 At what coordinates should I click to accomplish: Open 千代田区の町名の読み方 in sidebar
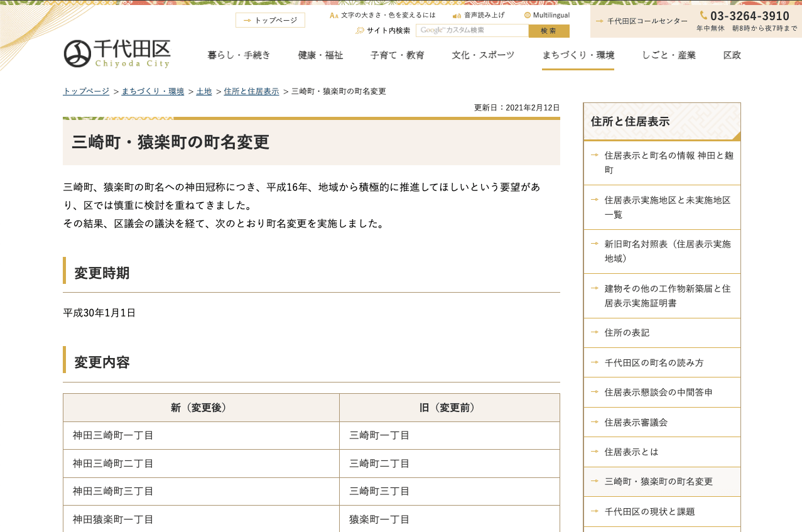pos(654,362)
